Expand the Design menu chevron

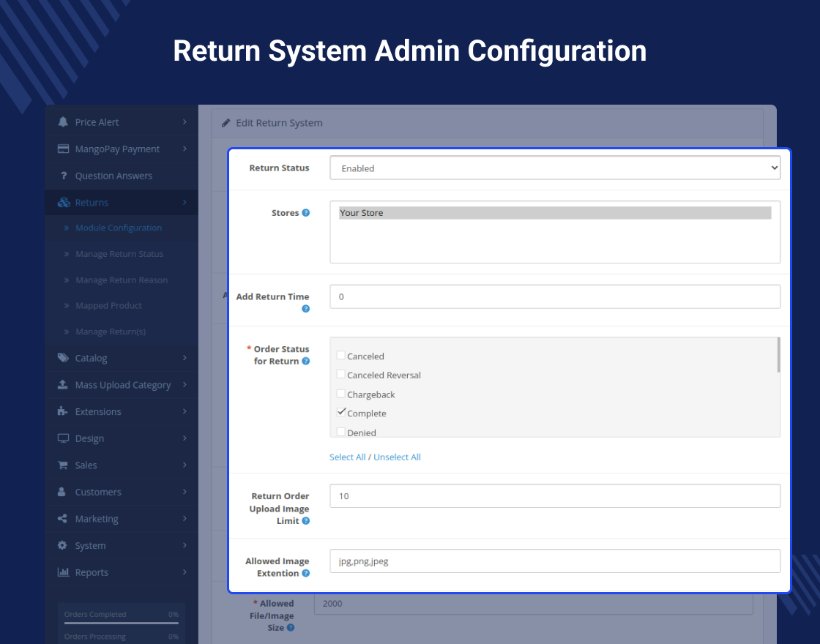pyautogui.click(x=184, y=438)
